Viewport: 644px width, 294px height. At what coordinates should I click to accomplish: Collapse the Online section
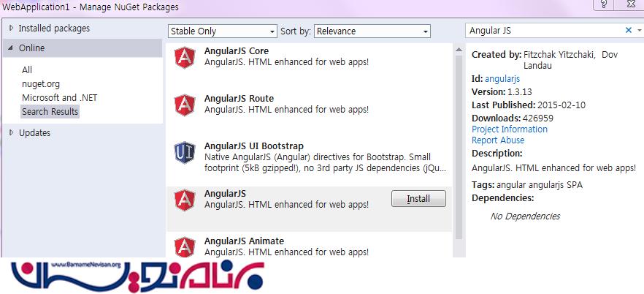pyautogui.click(x=11, y=48)
